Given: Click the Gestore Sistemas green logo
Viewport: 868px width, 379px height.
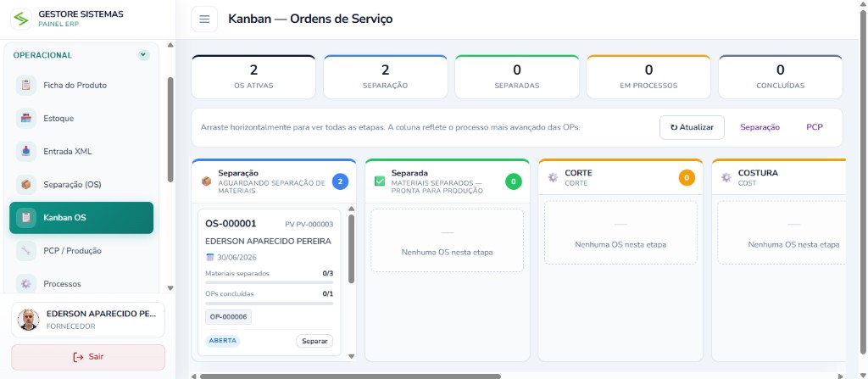Looking at the screenshot, I should [21, 20].
